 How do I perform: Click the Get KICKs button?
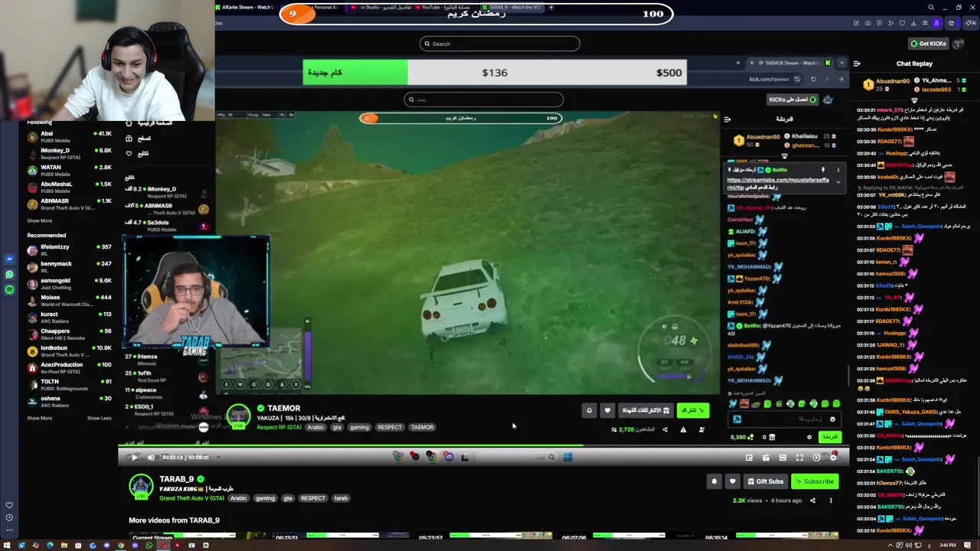tap(928, 44)
